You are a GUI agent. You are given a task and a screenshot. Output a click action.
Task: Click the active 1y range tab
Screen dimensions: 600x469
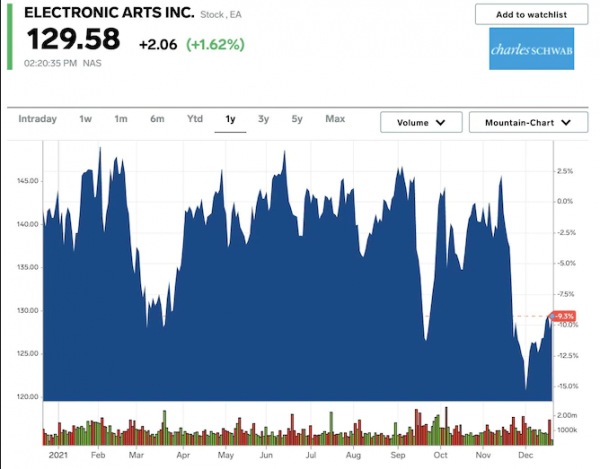[x=230, y=119]
